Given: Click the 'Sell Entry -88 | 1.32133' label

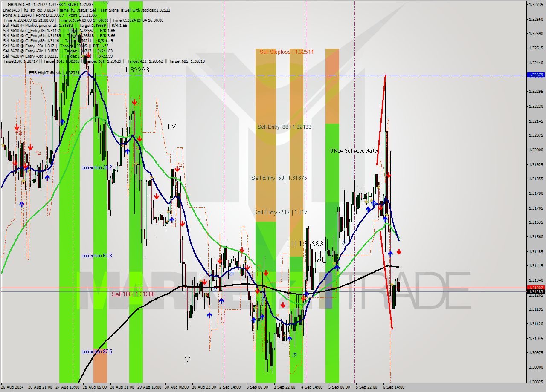Looking at the screenshot, I should (x=284, y=127).
